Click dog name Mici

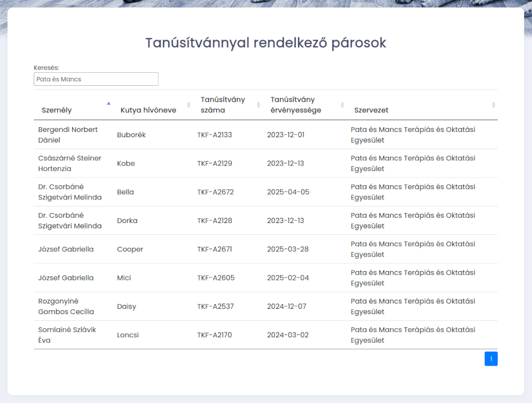[x=124, y=278]
